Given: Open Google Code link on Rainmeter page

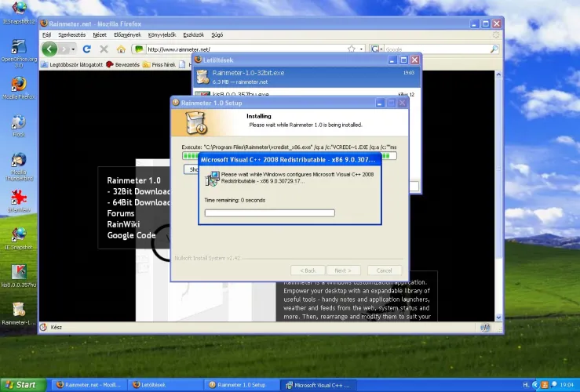Looking at the screenshot, I should coord(131,235).
